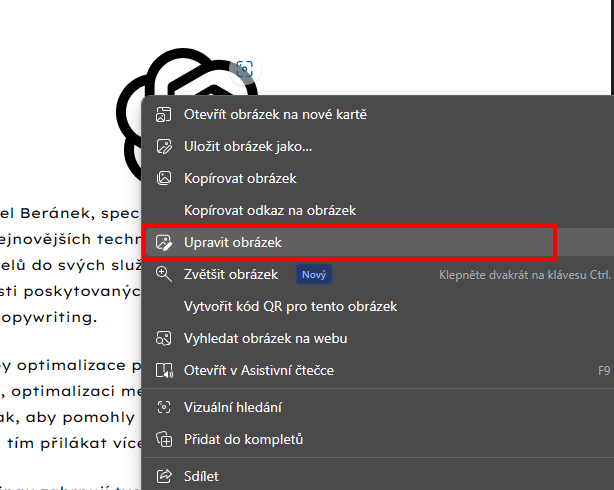Click the "Nový" badge

tap(313, 274)
